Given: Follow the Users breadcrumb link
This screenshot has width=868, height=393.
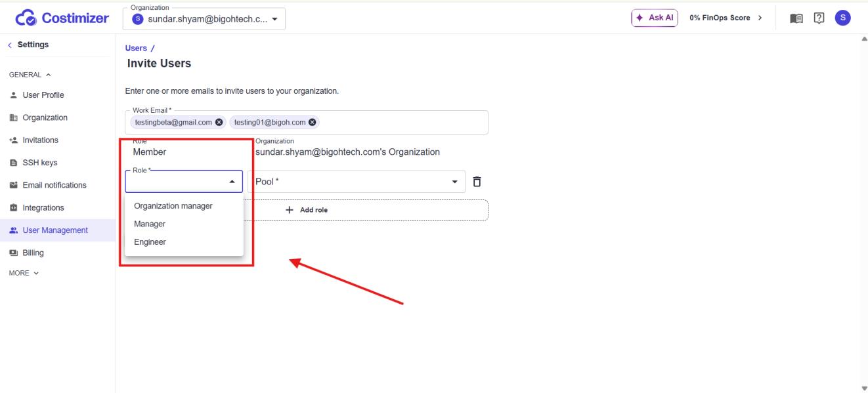Looking at the screenshot, I should 136,49.
